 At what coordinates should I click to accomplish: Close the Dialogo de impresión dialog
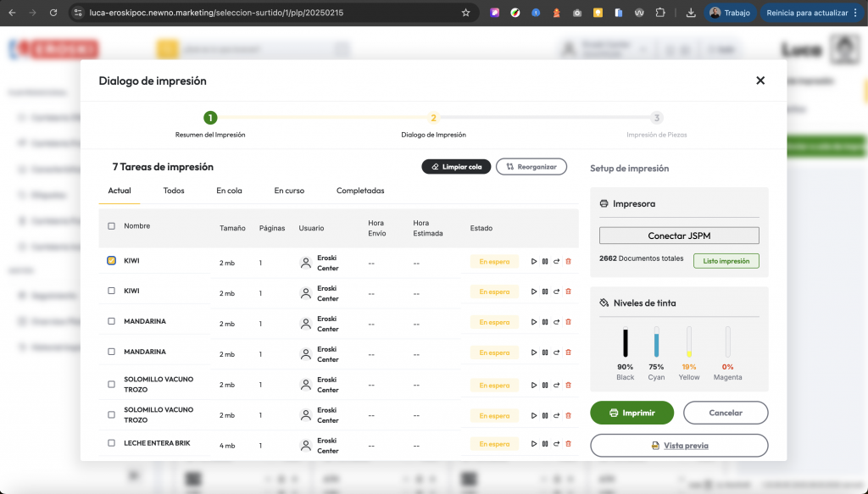point(759,80)
